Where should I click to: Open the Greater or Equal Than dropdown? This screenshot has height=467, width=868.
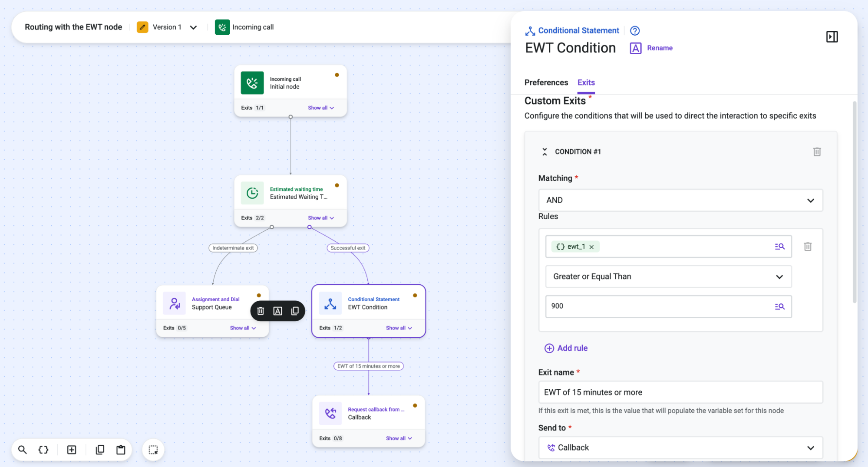[x=668, y=276]
